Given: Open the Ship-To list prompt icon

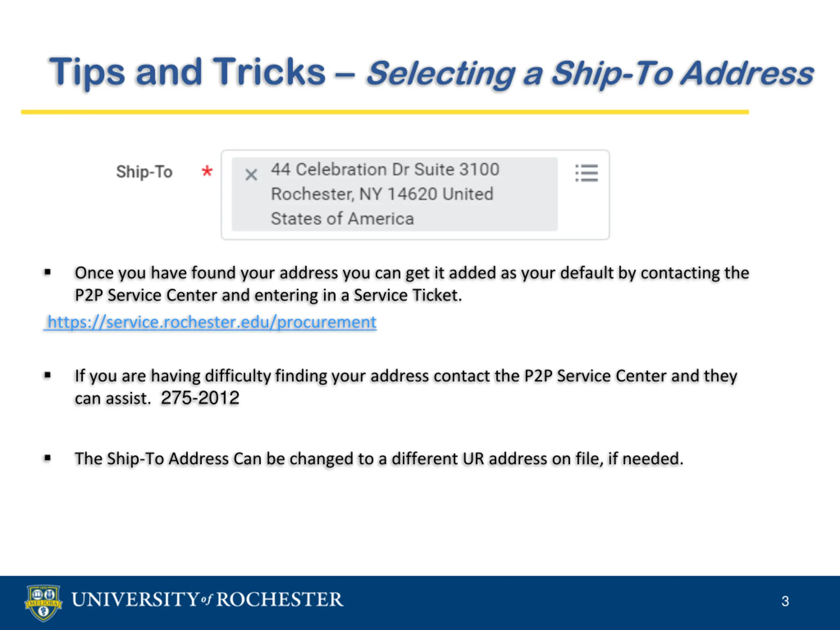Looking at the screenshot, I should coord(586,173).
